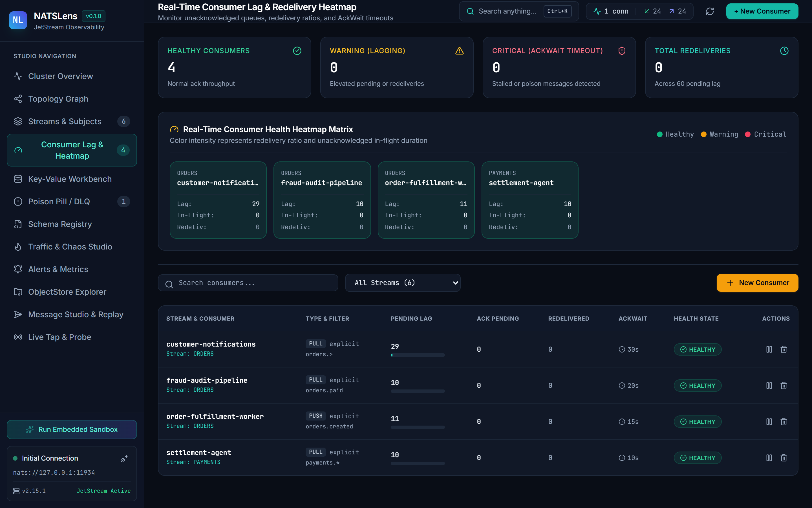The image size is (812, 508).
Task: Click the checkmark icon on the Healthy Consumers card
Action: click(297, 51)
